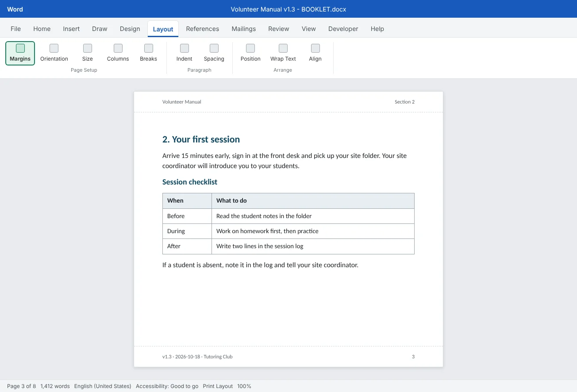Click the 'Session checklist' subheading
This screenshot has width=577, height=392.
190,182
